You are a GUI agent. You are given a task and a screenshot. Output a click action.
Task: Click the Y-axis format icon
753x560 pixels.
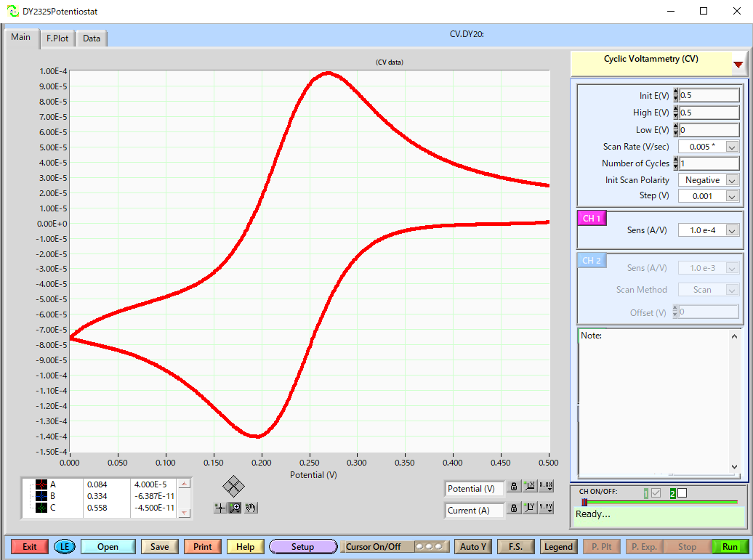click(546, 508)
